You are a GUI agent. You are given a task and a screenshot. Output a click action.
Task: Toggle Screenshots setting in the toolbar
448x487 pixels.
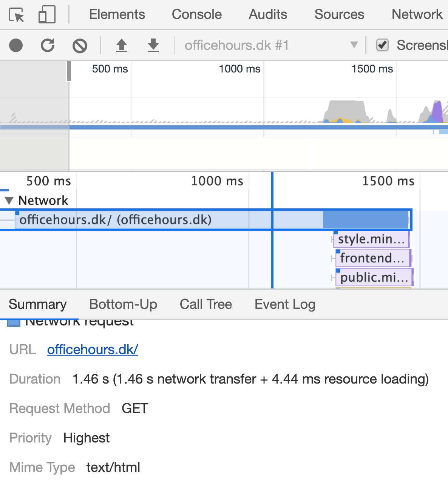tap(382, 45)
